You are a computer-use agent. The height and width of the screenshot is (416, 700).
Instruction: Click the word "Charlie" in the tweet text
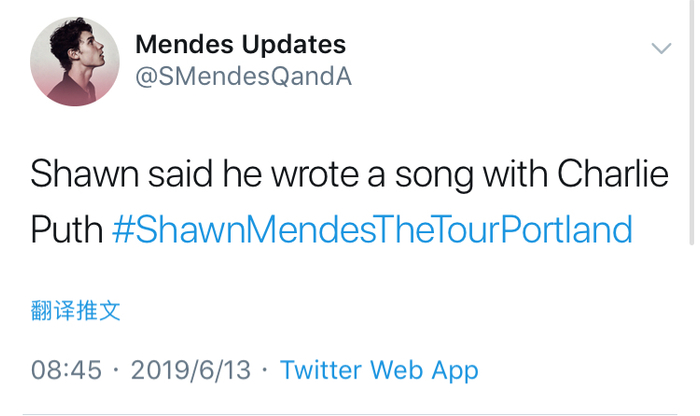click(612, 175)
